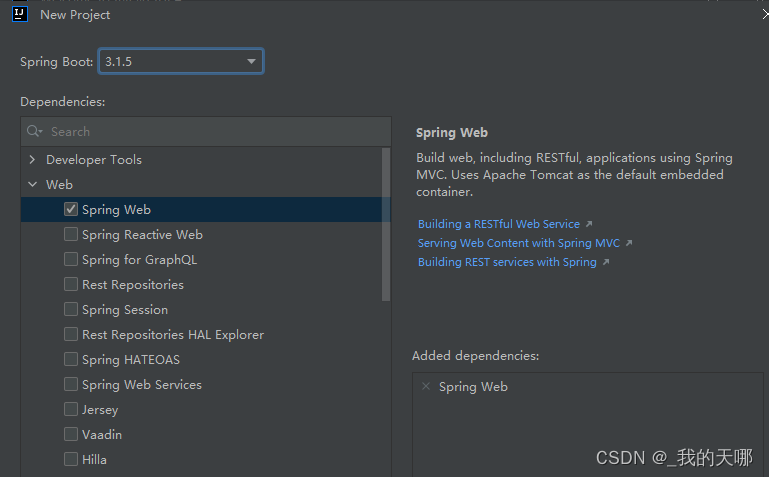Click the arrow icon after Building REST services with Spring

pos(606,262)
